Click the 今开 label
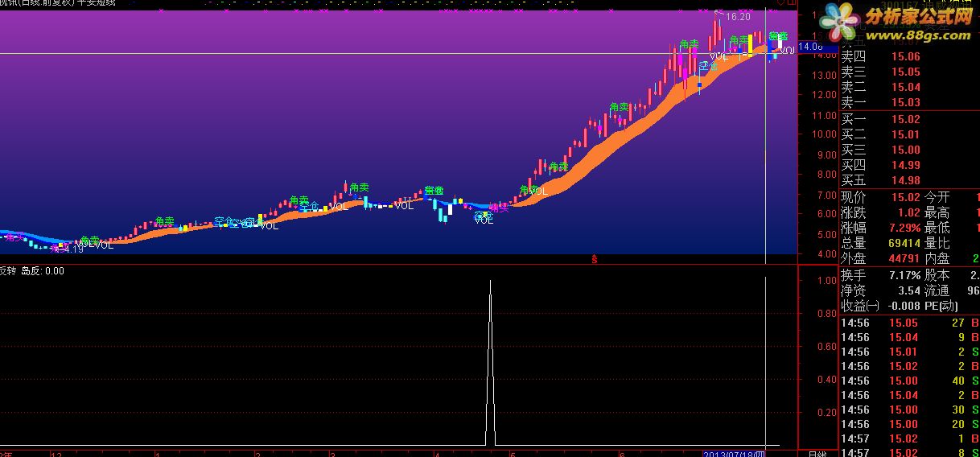Screen dimensions: 980x457 [x=937, y=197]
